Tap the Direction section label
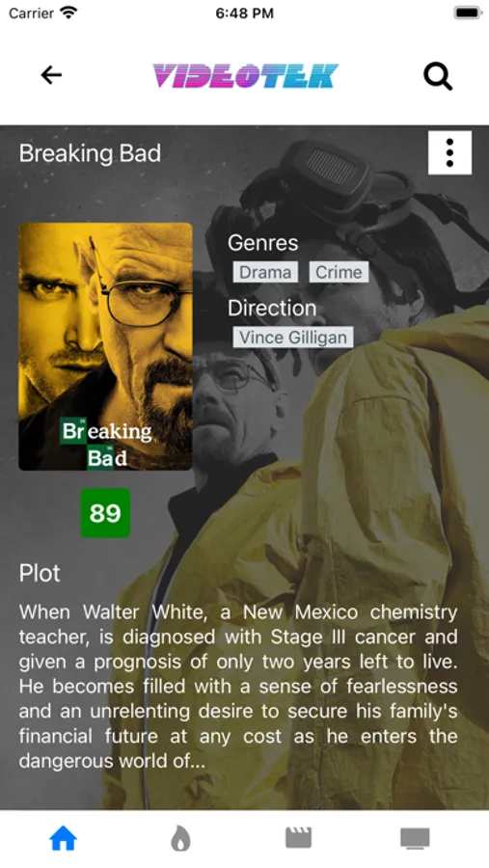The height and width of the screenshot is (868, 489). (272, 308)
